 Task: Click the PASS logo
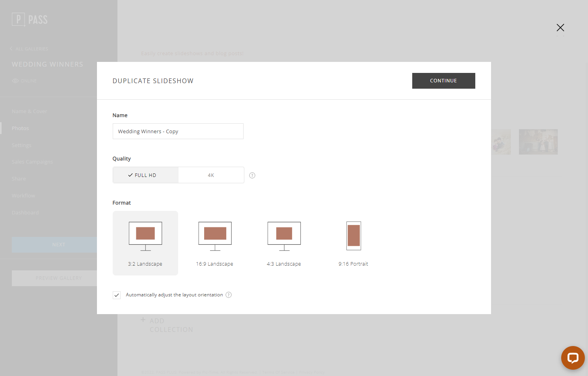(30, 19)
